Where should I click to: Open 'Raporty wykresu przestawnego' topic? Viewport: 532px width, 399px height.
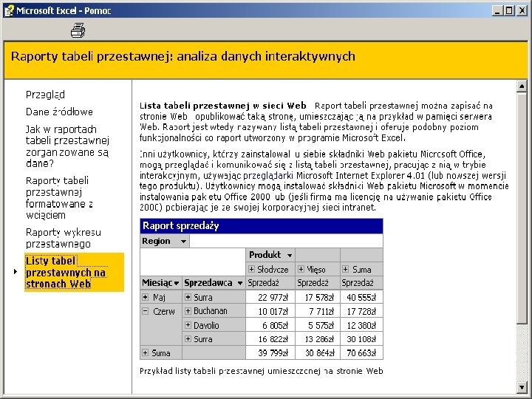64,238
